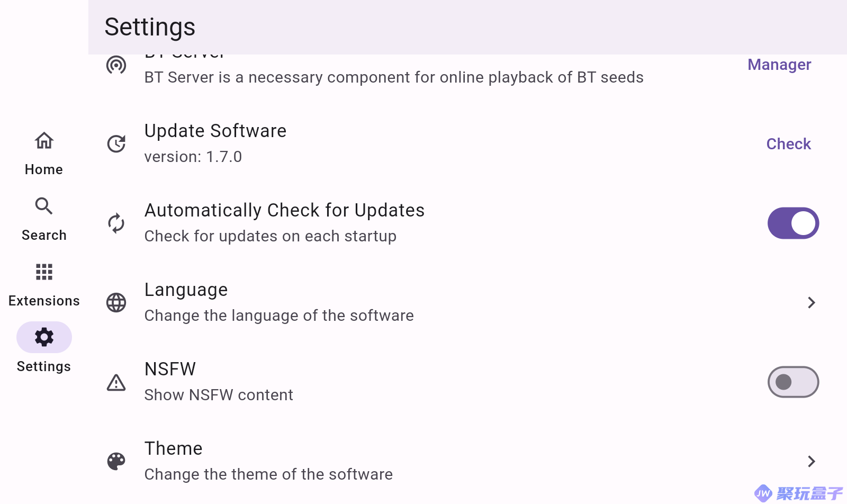Click the BT Server broadcast icon
The image size is (847, 504).
pos(116,65)
